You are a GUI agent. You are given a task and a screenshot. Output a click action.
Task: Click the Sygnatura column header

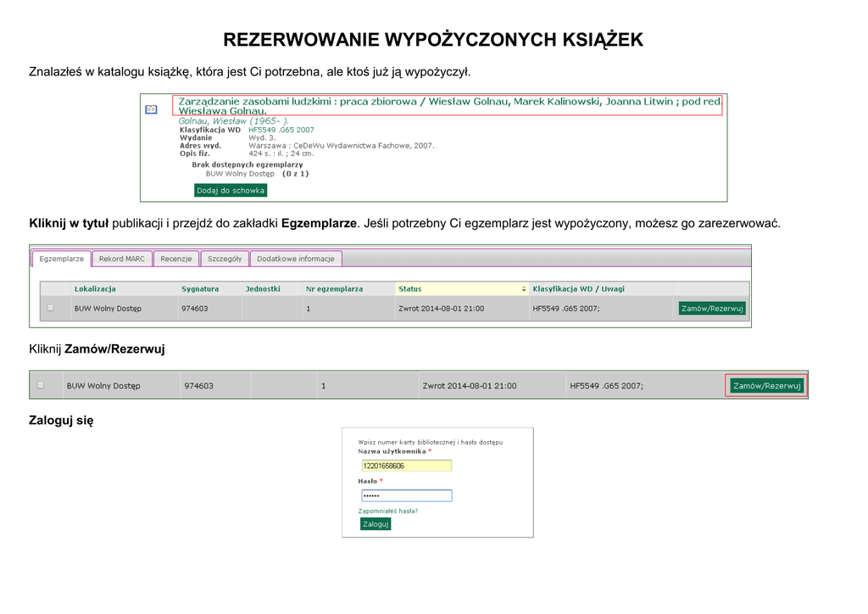tap(200, 289)
